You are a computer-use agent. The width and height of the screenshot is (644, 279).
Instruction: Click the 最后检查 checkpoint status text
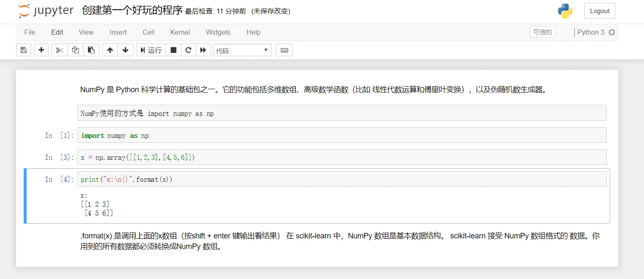point(216,11)
